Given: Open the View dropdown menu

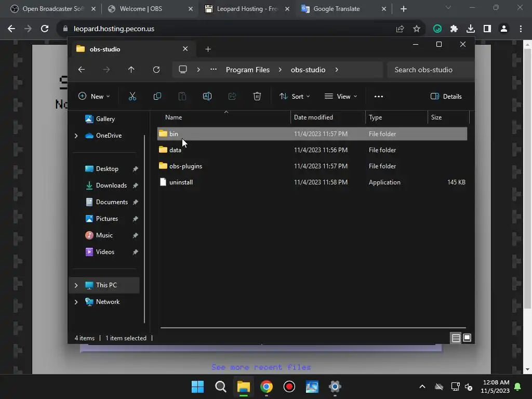Looking at the screenshot, I should (341, 96).
